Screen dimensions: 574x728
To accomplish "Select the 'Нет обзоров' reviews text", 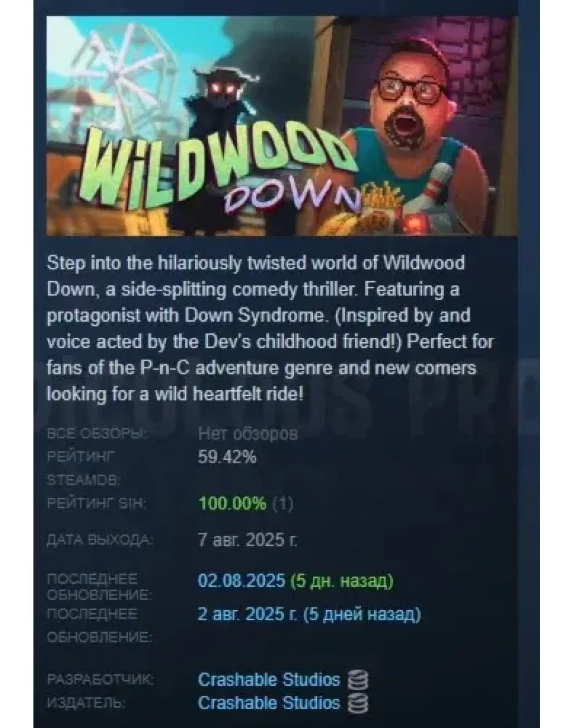I will (x=248, y=434).
